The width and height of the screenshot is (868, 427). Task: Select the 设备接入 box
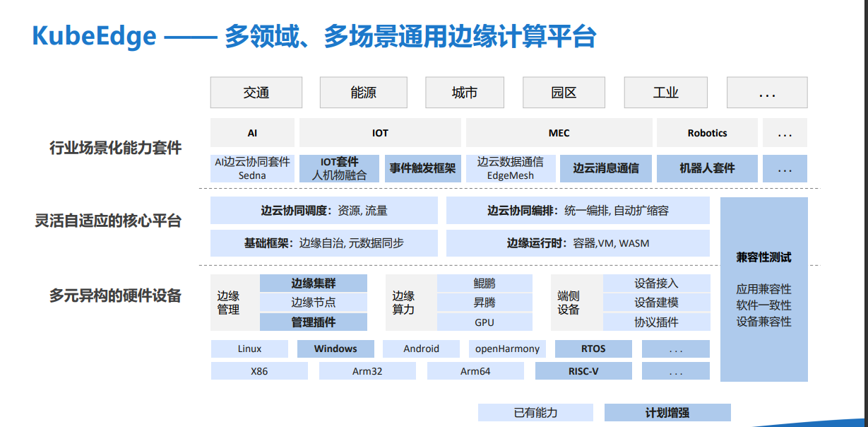[x=656, y=283]
